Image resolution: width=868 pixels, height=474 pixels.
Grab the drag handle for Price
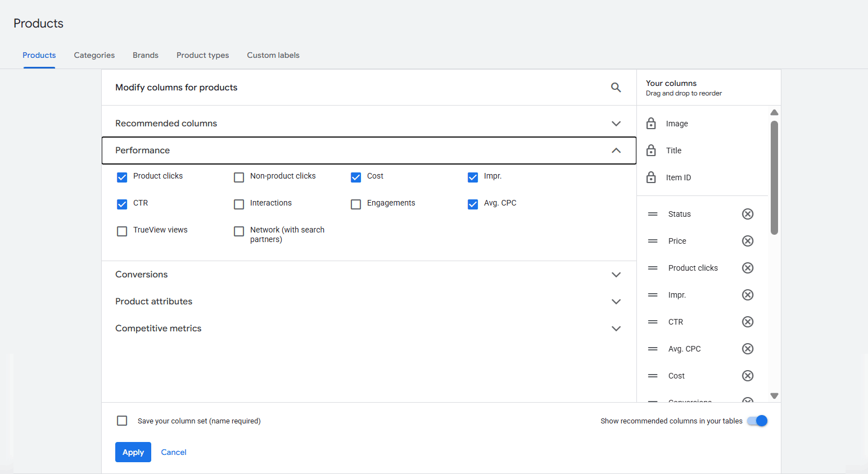pos(653,241)
